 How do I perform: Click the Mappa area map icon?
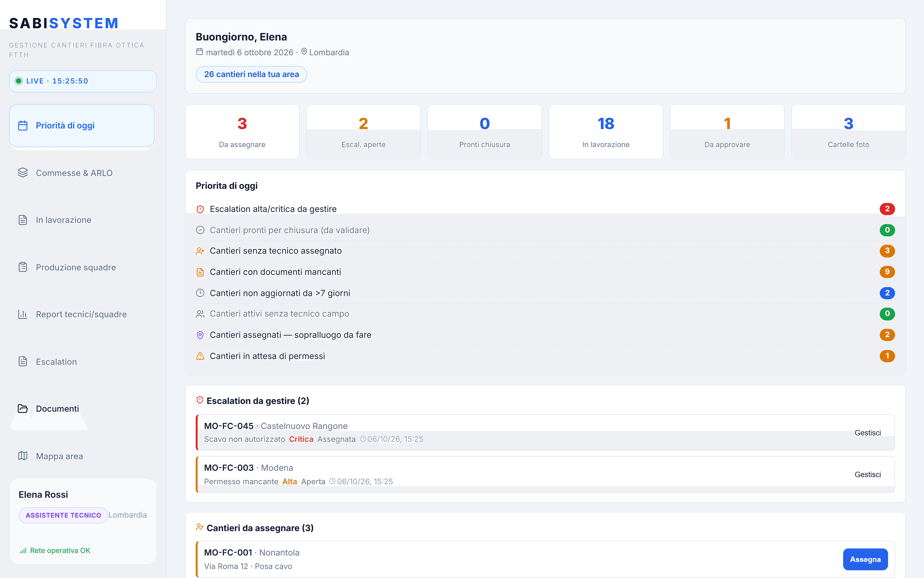click(x=23, y=456)
